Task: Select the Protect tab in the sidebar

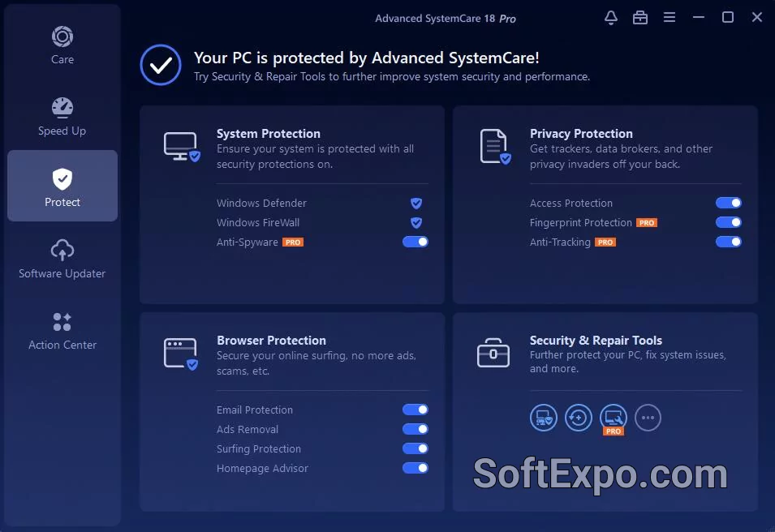Action: (x=62, y=185)
